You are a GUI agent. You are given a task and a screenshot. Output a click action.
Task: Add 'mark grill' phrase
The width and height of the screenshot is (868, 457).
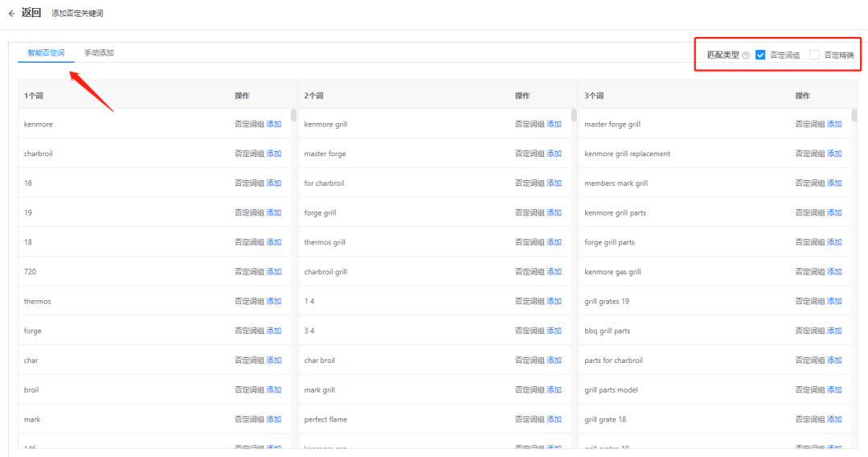click(554, 390)
